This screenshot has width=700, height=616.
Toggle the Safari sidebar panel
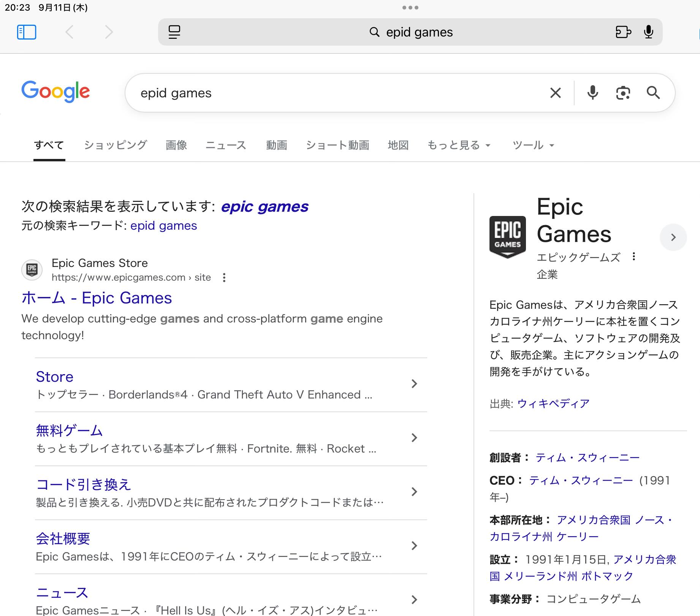click(x=27, y=32)
